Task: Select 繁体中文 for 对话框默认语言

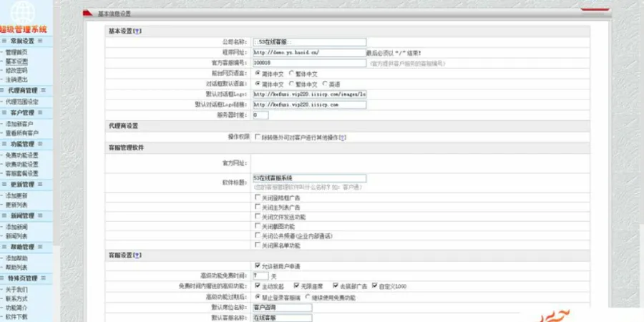Action: pos(291,84)
